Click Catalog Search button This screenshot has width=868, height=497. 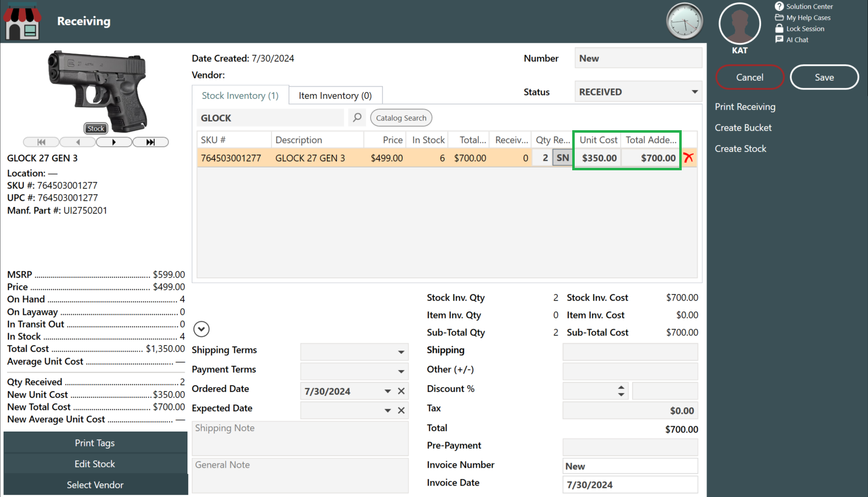coord(401,118)
